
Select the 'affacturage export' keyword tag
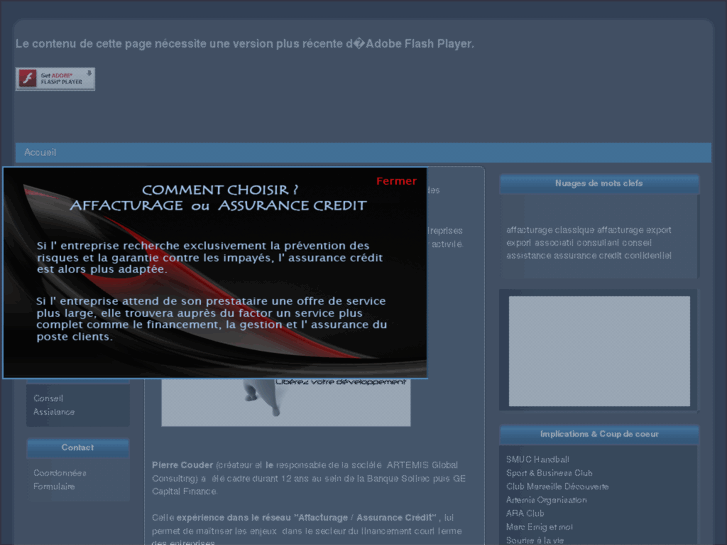pos(634,230)
